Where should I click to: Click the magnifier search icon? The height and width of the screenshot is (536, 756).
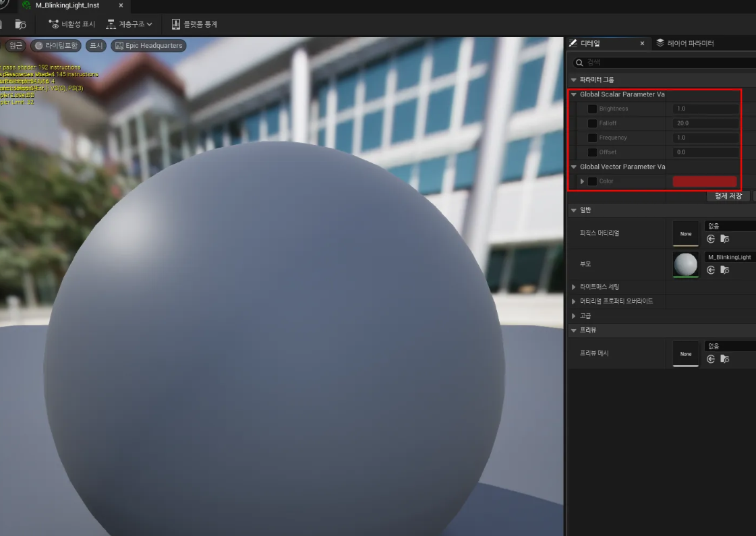(579, 63)
